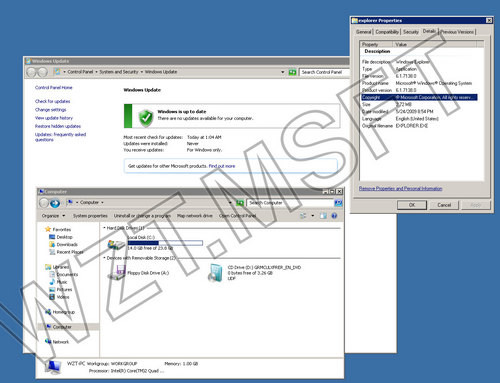Click Value column header

(x=435, y=44)
